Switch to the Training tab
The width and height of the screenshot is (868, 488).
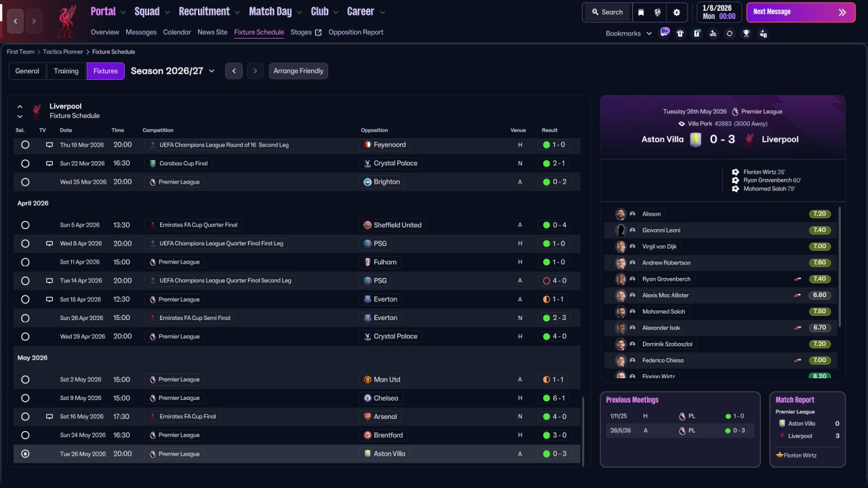tap(66, 71)
